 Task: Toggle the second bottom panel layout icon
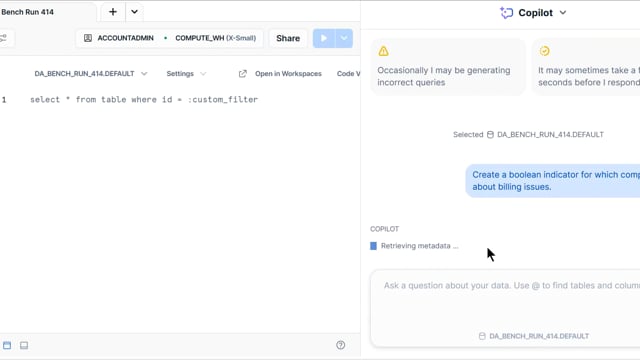24,345
